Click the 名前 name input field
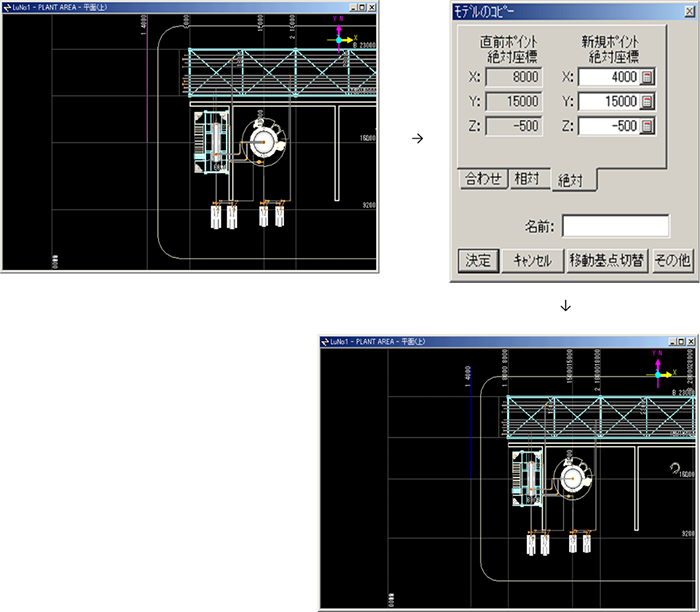700x612 pixels. click(615, 226)
